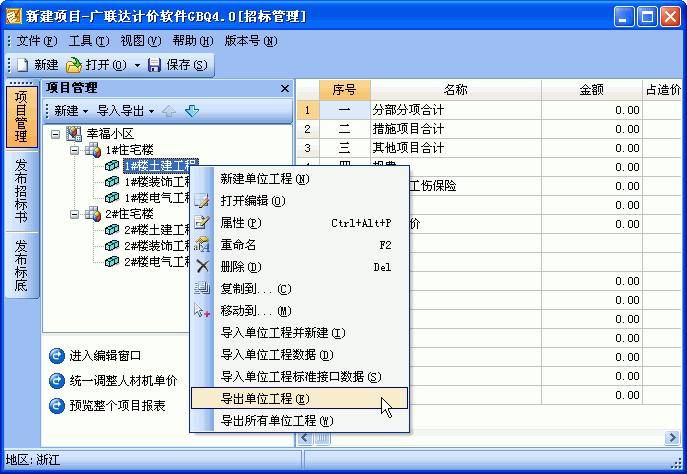Switch to the 发布招标书 side tab
687x474 pixels.
coord(21,191)
